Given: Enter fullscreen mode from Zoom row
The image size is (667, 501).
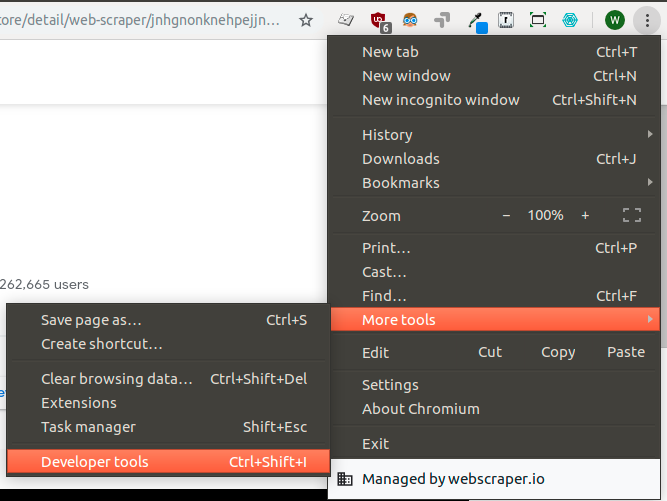Looking at the screenshot, I should point(632,215).
